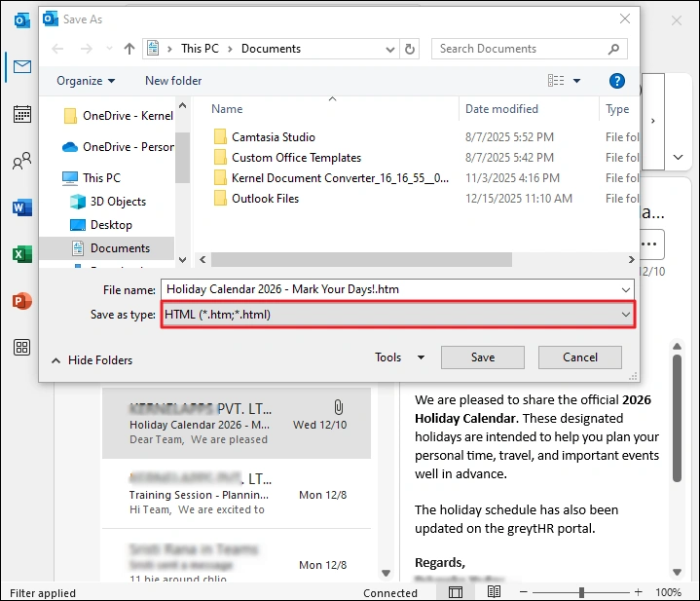Switch to Reading view in status bar

coord(494,592)
